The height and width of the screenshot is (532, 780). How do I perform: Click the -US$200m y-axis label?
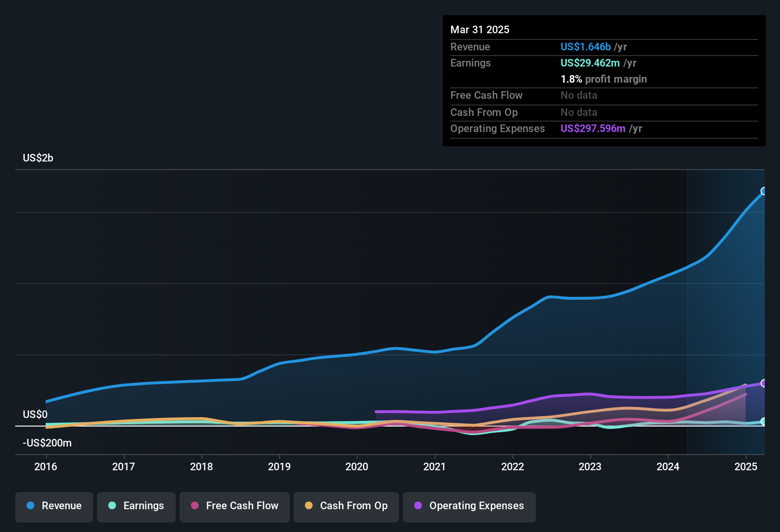click(x=47, y=443)
